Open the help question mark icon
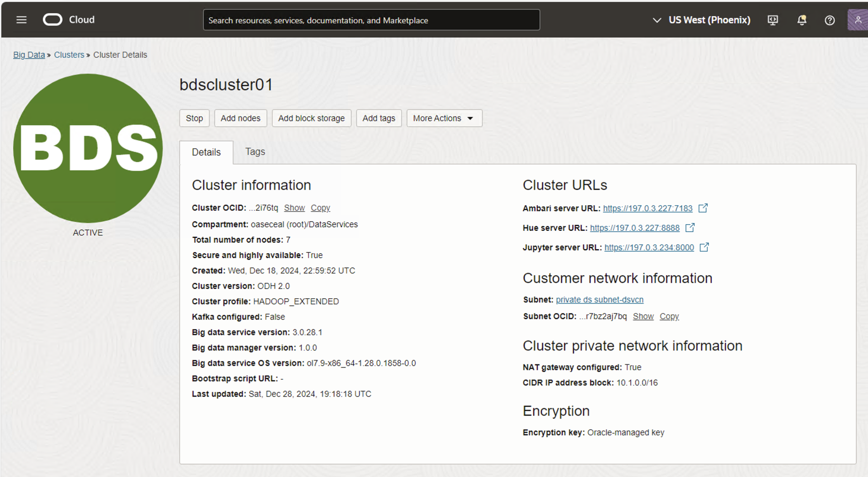 click(x=830, y=20)
